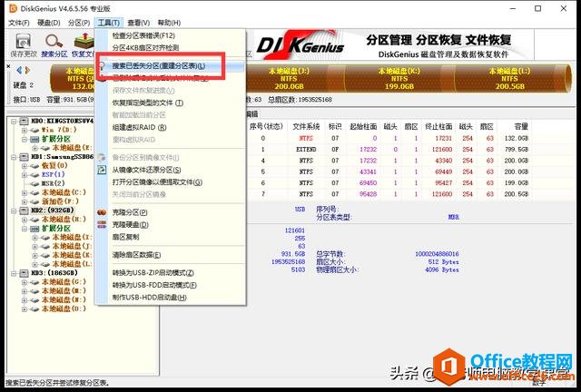The width and height of the screenshot is (581, 392).
Task: Click the 文件系统 column header
Action: 306,127
